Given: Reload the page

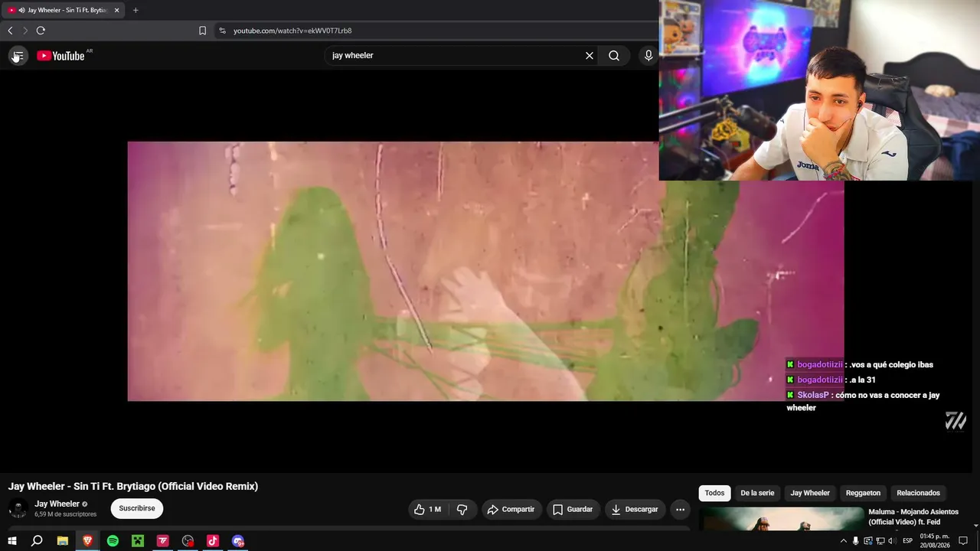Looking at the screenshot, I should (41, 31).
